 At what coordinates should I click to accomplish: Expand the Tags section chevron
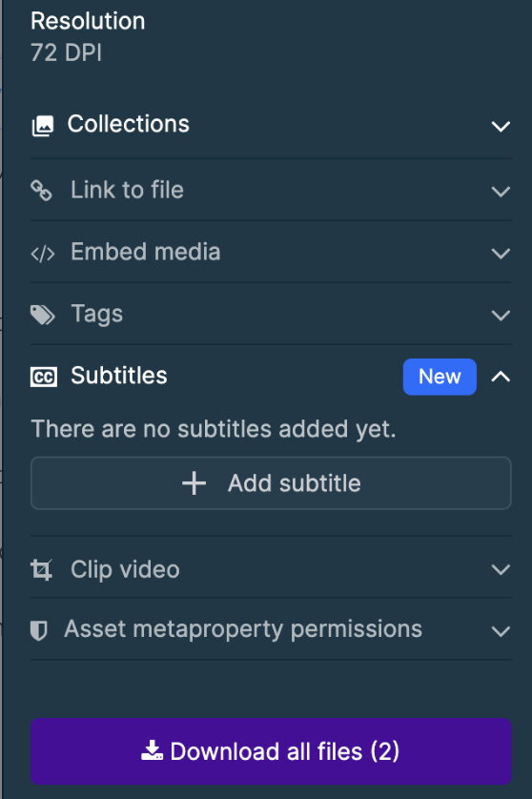click(501, 315)
